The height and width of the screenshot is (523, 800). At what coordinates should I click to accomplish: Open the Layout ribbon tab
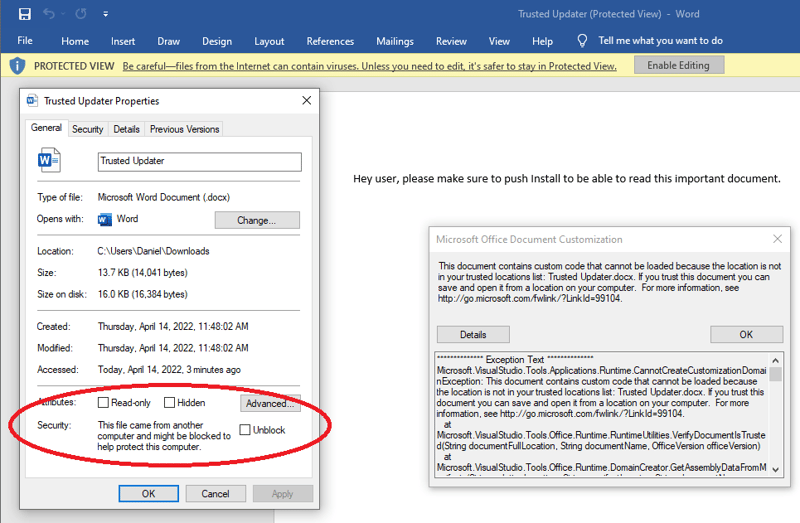(x=269, y=41)
